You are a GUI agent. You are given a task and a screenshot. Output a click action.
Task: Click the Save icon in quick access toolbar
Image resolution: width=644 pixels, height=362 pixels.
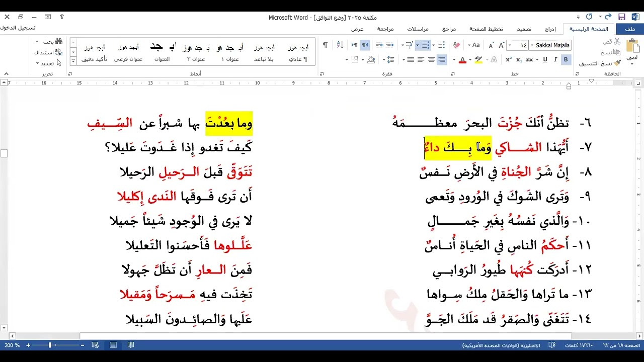click(x=622, y=17)
